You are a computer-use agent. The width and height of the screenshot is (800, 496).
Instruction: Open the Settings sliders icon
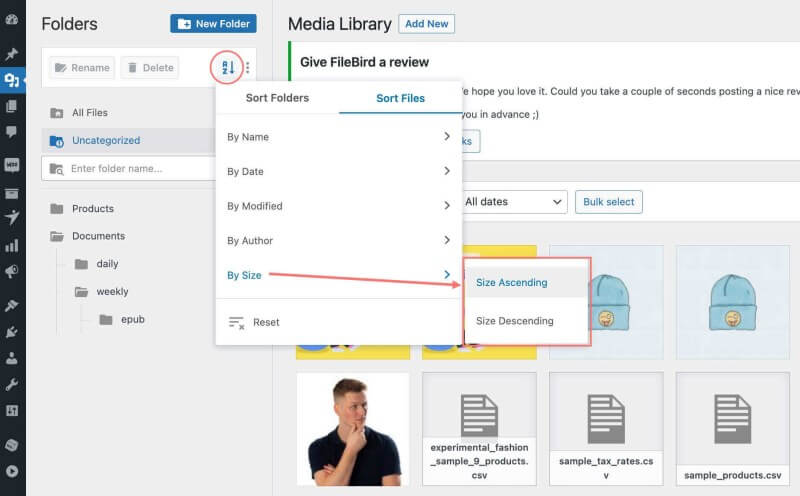tap(12, 410)
